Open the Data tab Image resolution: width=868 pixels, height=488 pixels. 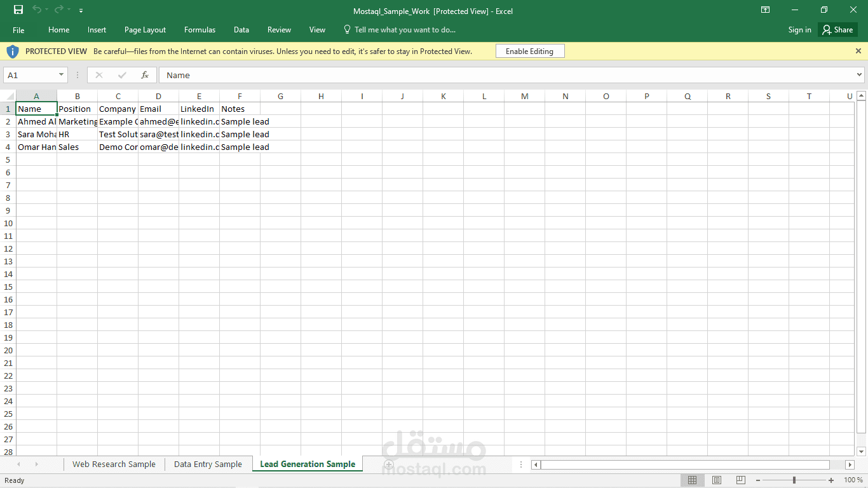(241, 30)
